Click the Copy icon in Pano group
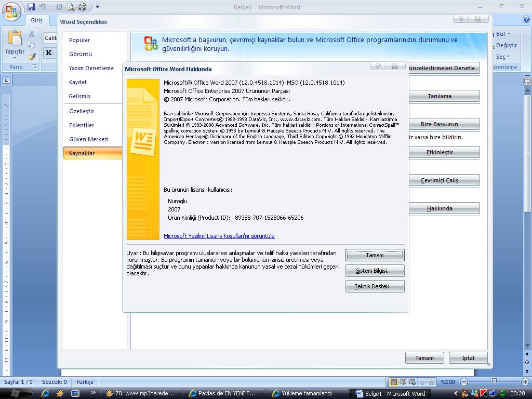The height and width of the screenshot is (399, 532). click(x=32, y=45)
